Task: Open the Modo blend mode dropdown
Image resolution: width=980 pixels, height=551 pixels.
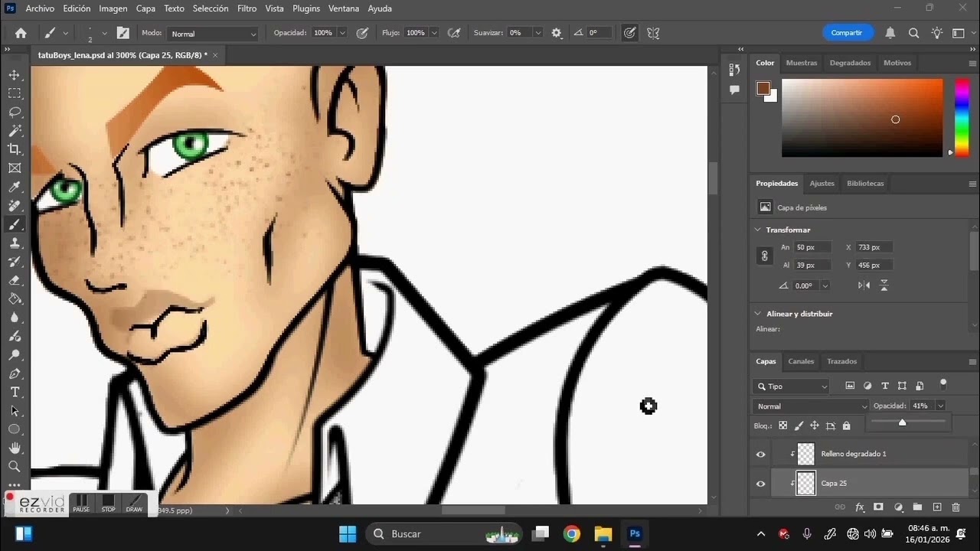Action: [212, 34]
